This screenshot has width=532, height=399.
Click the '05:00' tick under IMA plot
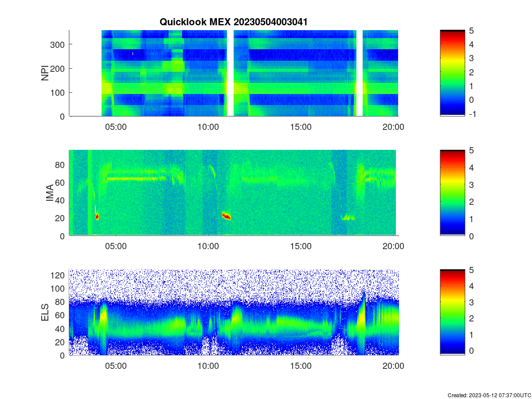(116, 246)
